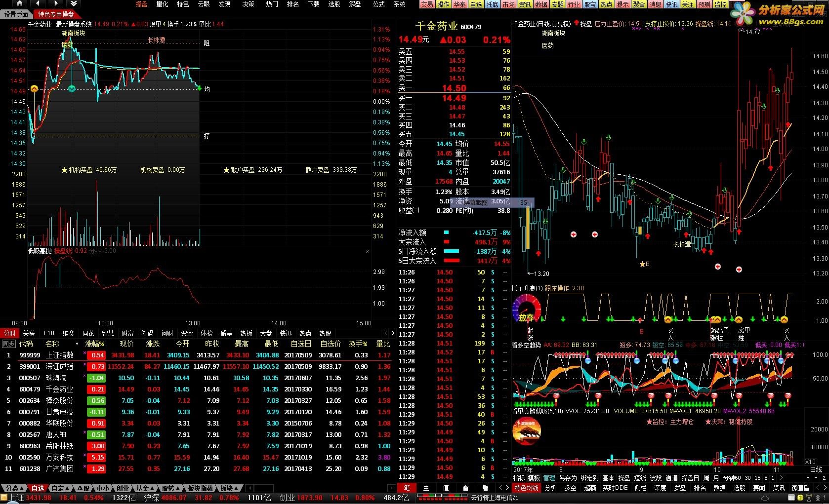
Task: Click 指标 in the K-line toolbar
Action: coord(519,478)
